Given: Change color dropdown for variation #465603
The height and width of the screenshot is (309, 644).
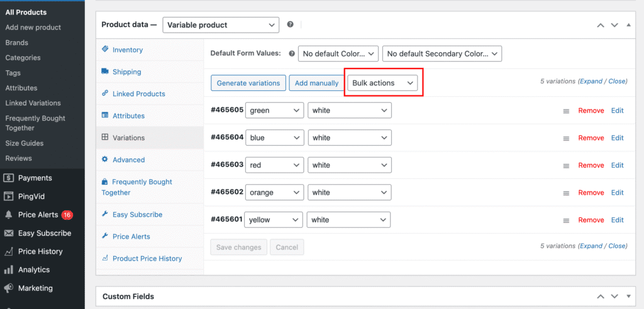Looking at the screenshot, I should click(x=274, y=165).
